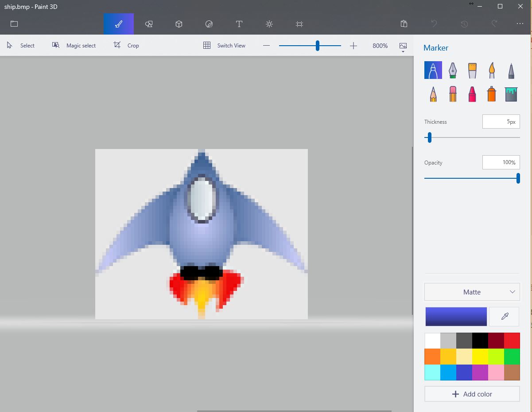
Task: Open the Effects panel
Action: (269, 24)
